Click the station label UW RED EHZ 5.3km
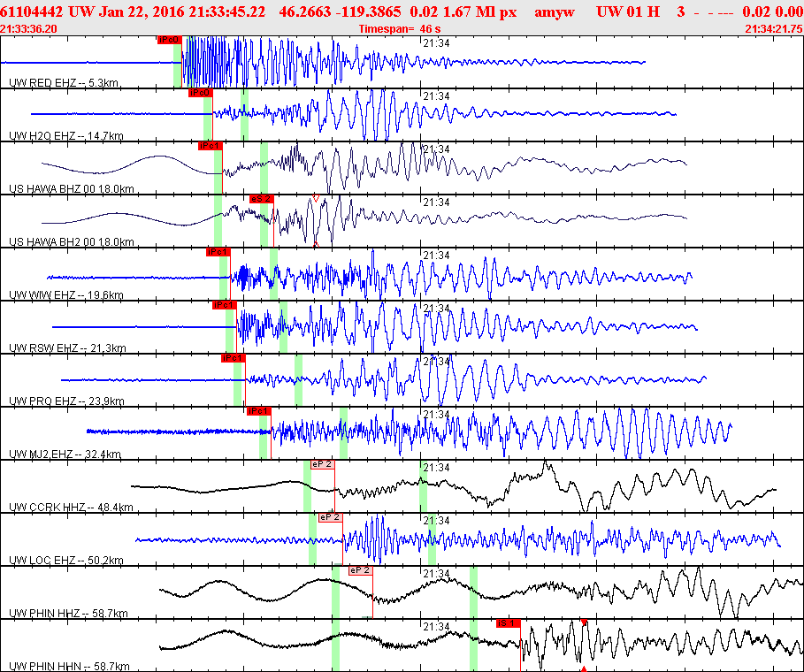 point(64,83)
